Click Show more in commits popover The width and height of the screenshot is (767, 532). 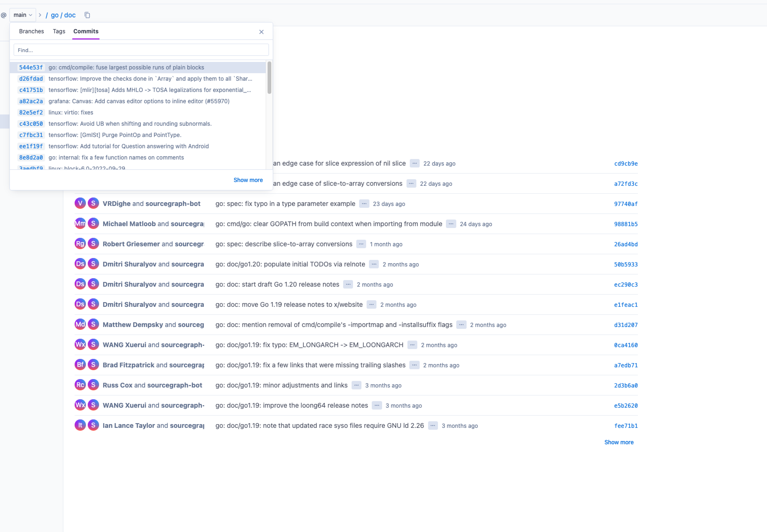coord(248,180)
